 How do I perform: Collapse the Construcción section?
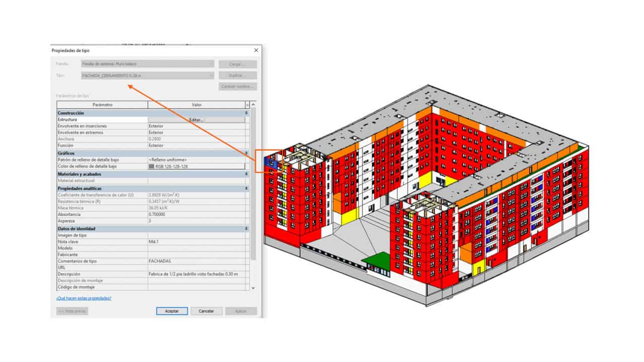tap(247, 113)
